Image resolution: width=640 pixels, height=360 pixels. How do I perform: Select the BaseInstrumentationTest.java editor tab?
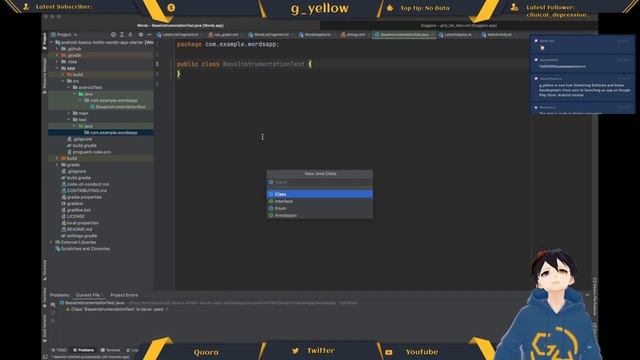tap(404, 35)
